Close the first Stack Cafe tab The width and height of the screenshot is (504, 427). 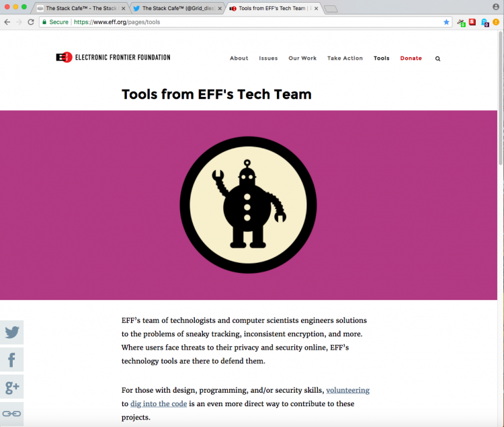tap(124, 8)
